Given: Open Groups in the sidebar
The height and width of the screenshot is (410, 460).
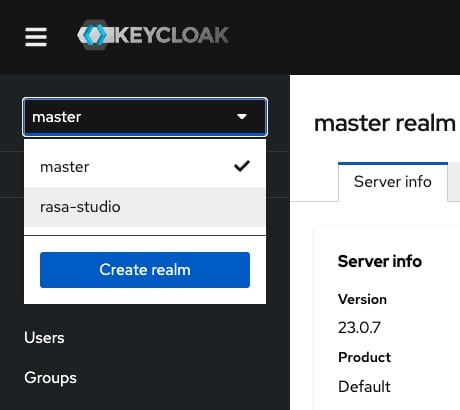Looking at the screenshot, I should [x=50, y=378].
